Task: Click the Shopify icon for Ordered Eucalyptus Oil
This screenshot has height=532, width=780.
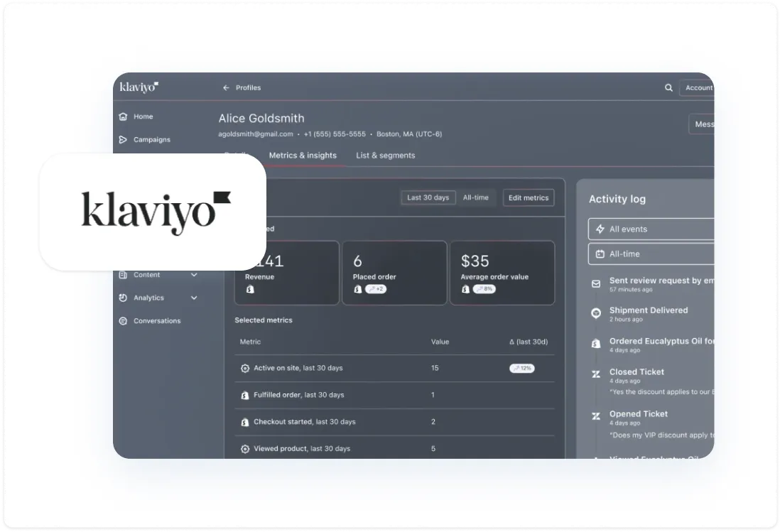Action: click(x=596, y=344)
